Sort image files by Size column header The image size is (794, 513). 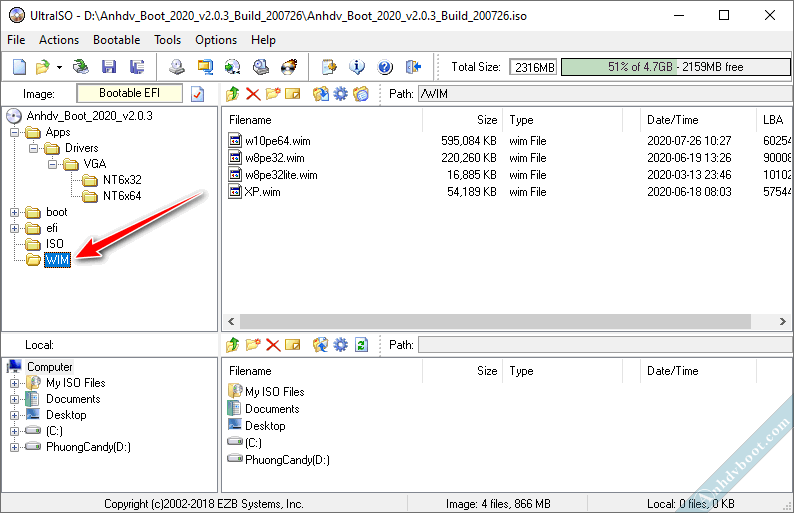[x=462, y=120]
